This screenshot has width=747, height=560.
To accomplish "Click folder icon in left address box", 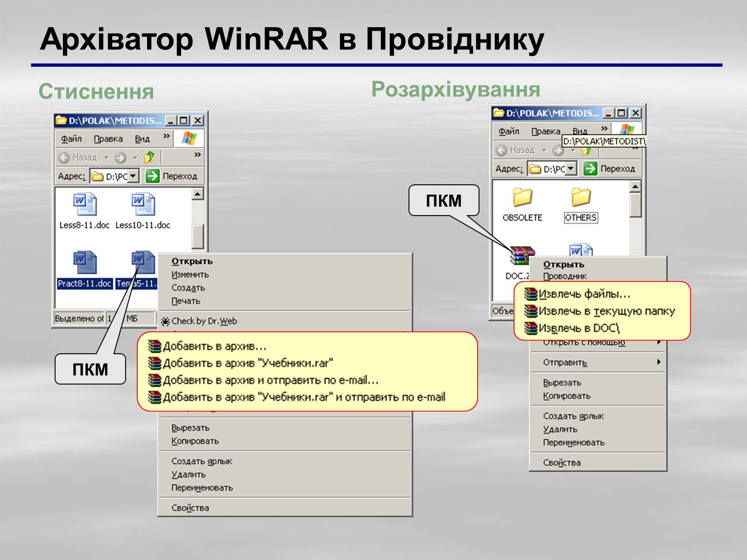I will [x=97, y=176].
